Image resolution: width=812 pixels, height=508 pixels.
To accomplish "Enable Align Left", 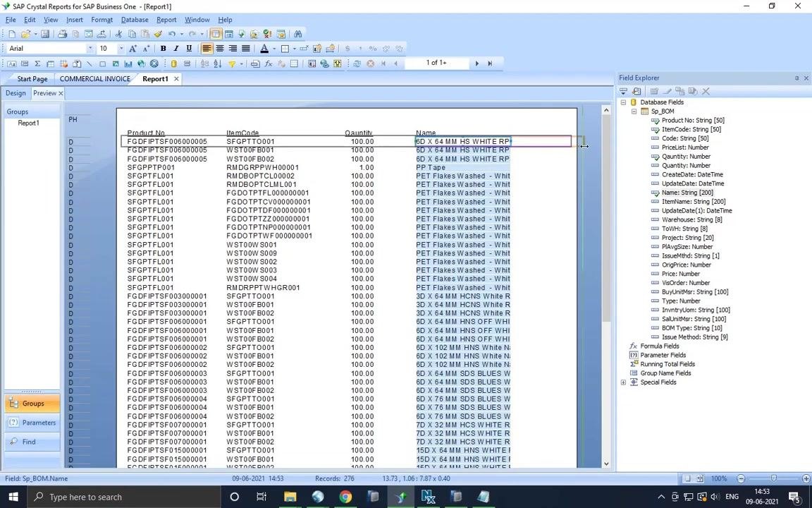I will click(207, 49).
